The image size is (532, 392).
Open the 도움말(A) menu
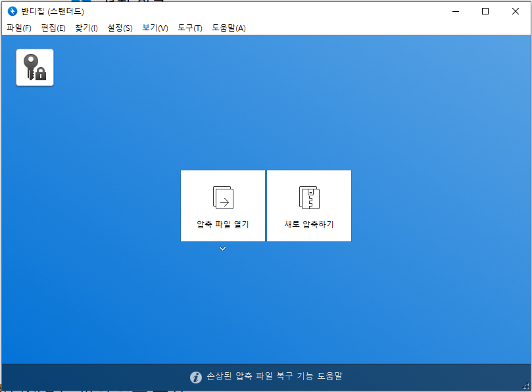[229, 28]
